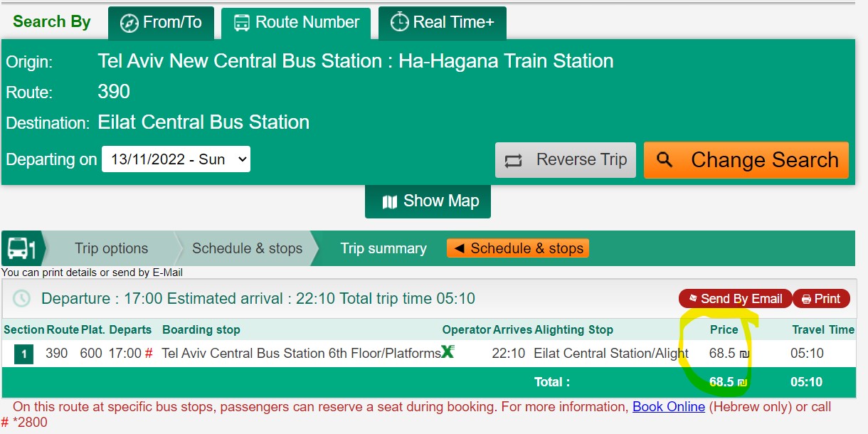Click the Send By Email button
868x434 pixels.
tap(735, 299)
